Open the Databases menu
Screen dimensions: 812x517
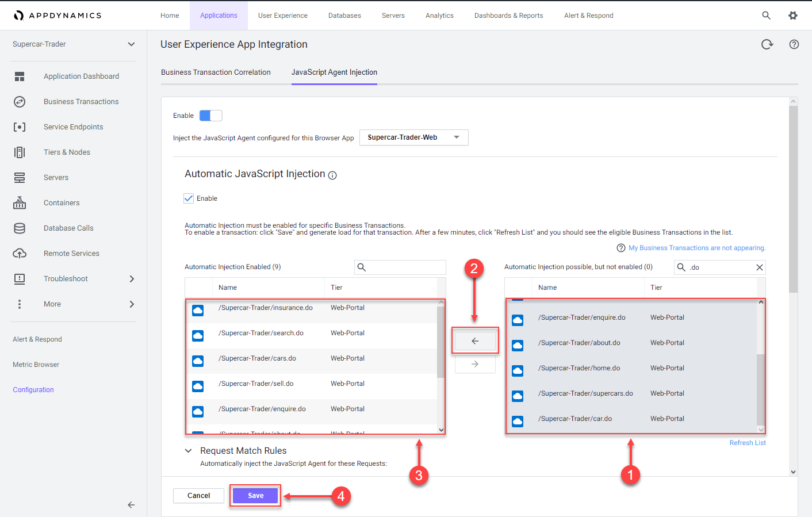(344, 16)
